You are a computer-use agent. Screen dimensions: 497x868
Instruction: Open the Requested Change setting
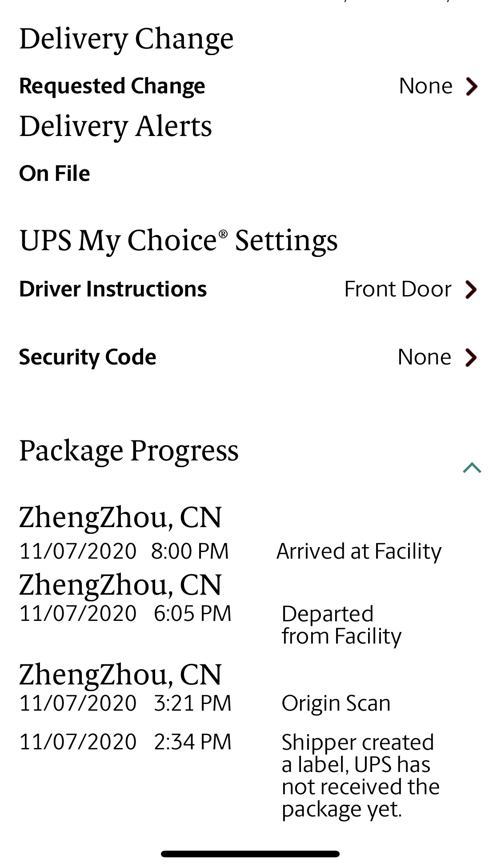[112, 86]
